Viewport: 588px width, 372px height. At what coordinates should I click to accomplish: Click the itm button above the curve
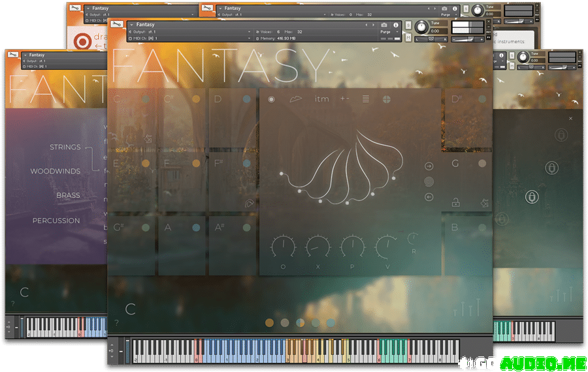click(321, 99)
